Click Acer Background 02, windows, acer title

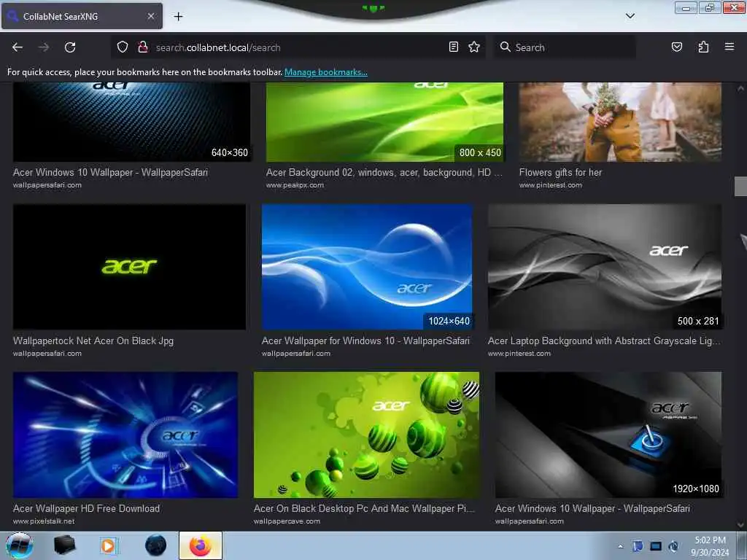(x=384, y=172)
